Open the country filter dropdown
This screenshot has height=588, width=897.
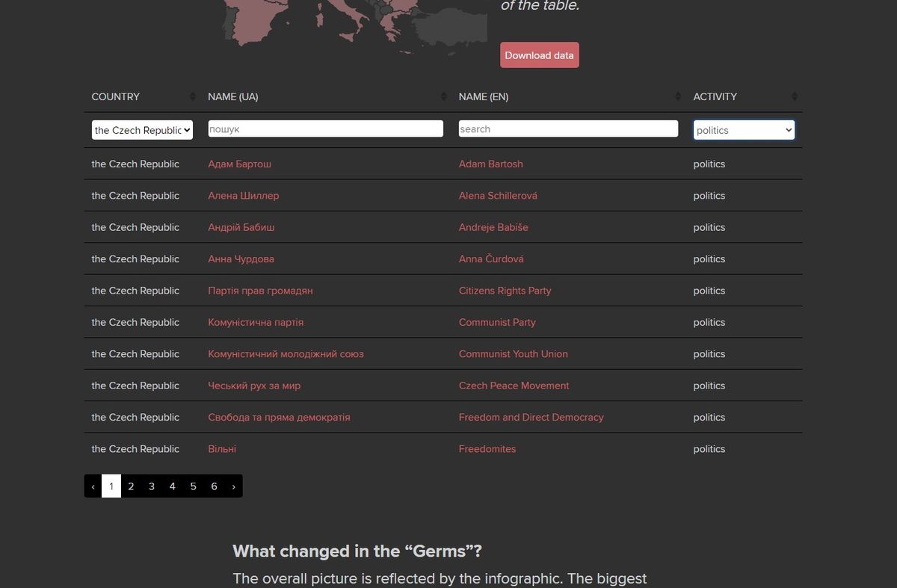click(x=142, y=130)
